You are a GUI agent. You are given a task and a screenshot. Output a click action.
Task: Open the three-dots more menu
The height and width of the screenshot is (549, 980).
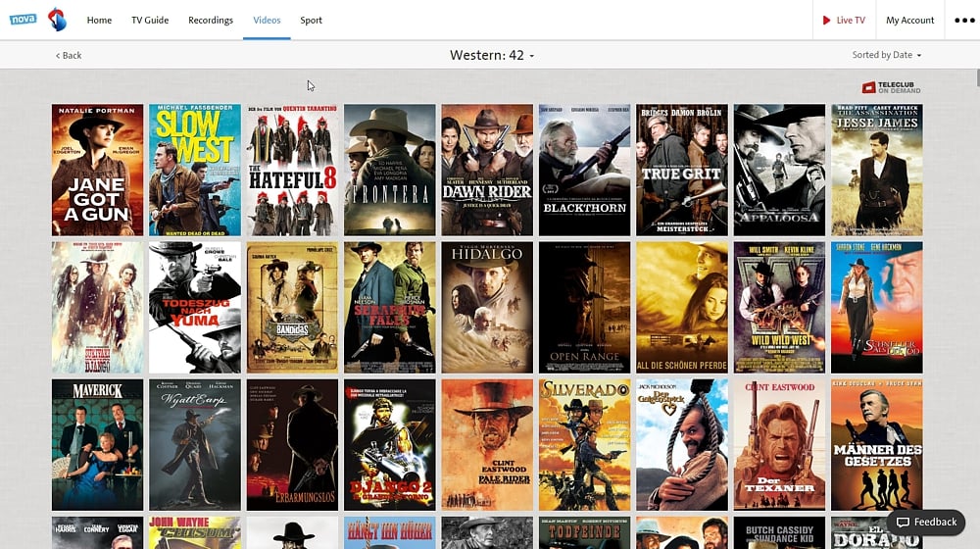[964, 20]
